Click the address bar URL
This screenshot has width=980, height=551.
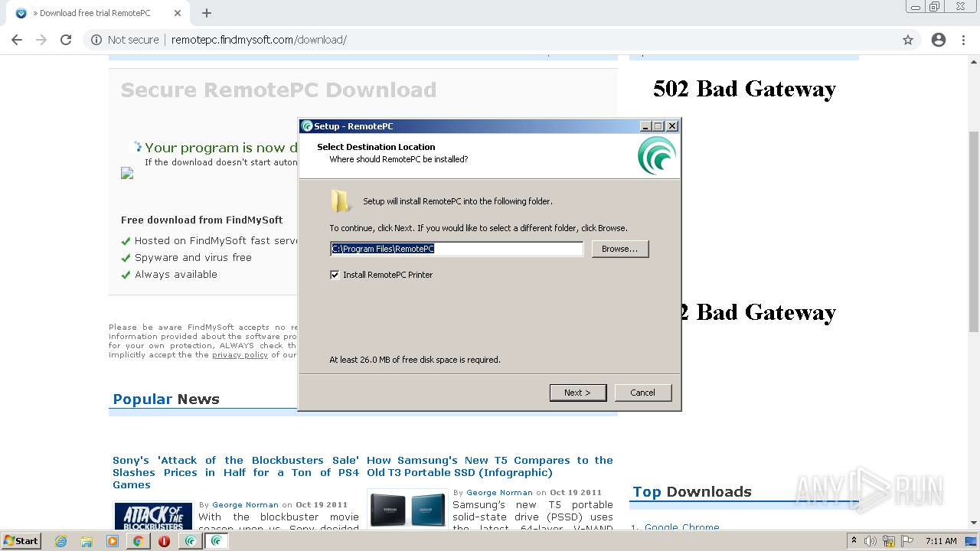259,40
